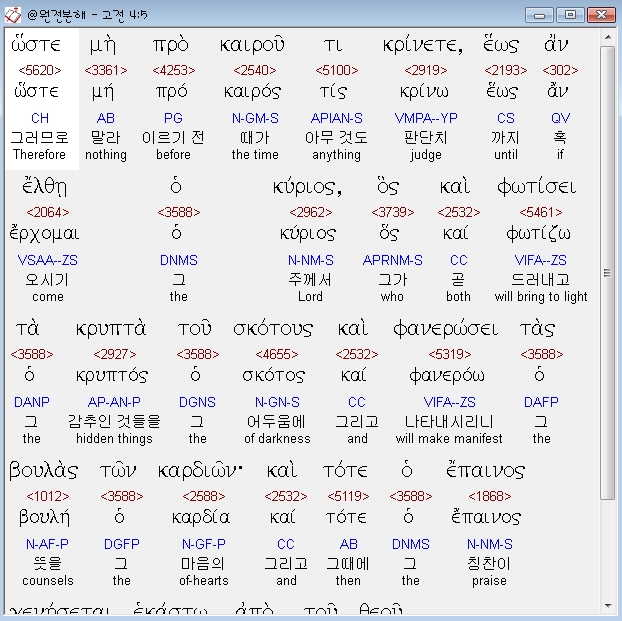Click the Greek word φωτίσει
This screenshot has width=622, height=621.
536,186
